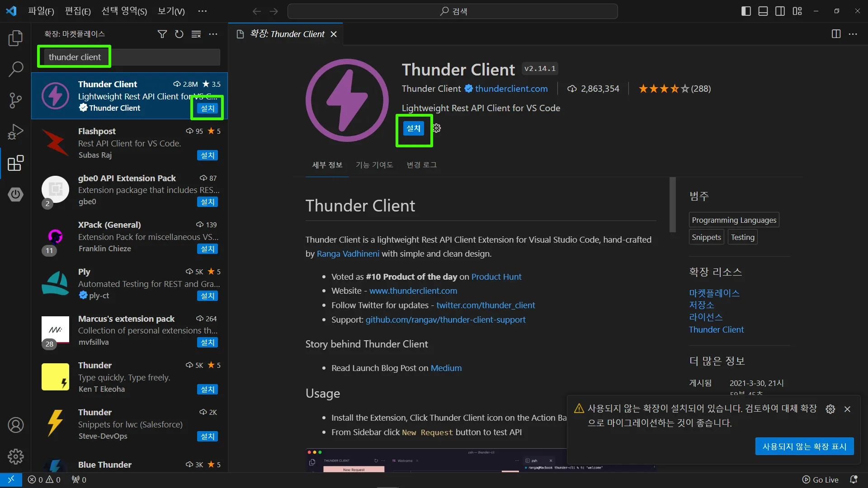Click 사용되지 않는 확장 표시 button
The width and height of the screenshot is (868, 488).
point(804,446)
